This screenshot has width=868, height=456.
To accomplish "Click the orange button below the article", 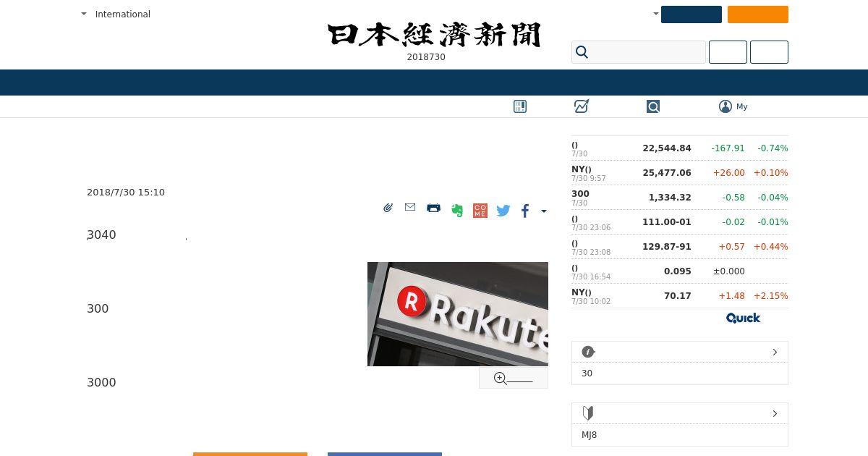I will [x=250, y=454].
